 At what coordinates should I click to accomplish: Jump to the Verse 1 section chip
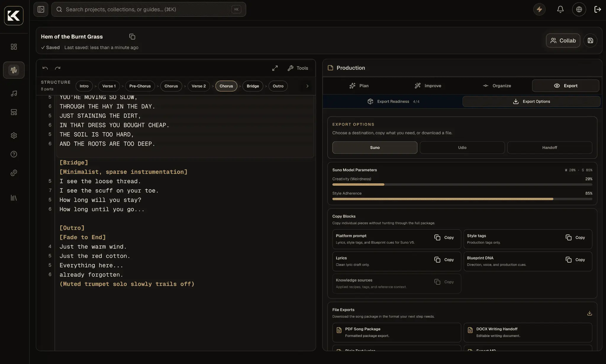point(109,86)
